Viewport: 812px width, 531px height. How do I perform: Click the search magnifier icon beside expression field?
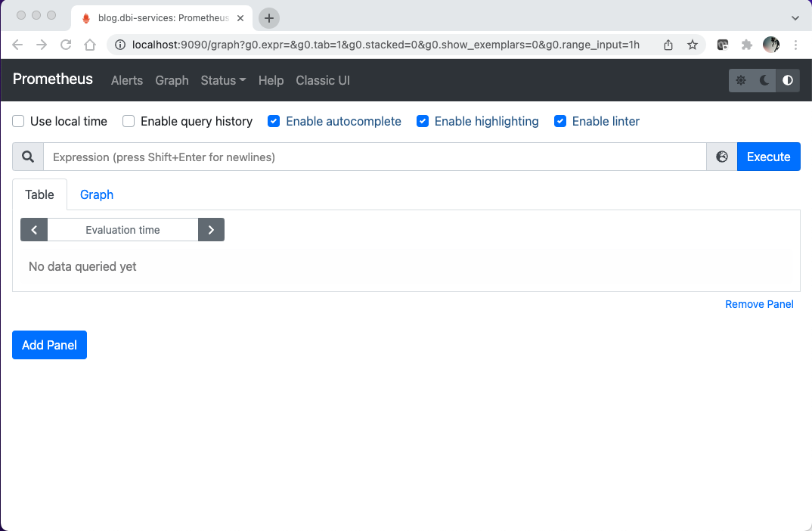(28, 157)
